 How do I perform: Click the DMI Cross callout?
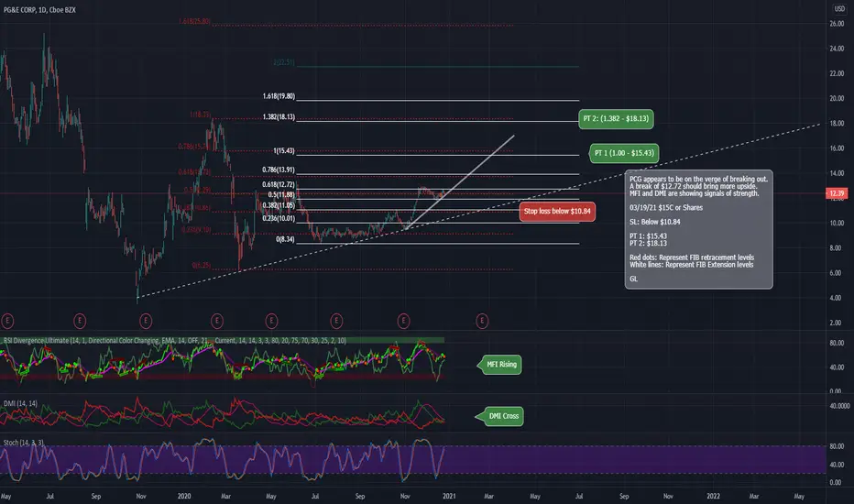coord(499,416)
